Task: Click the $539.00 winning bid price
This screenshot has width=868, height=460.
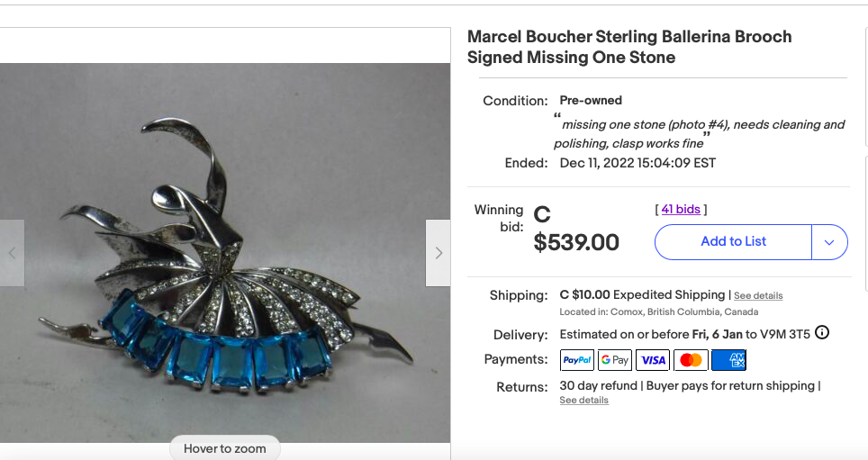Action: (576, 242)
